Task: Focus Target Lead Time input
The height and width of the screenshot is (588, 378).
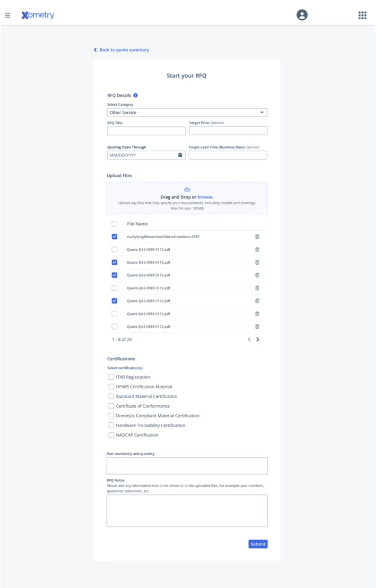Action: click(x=228, y=155)
